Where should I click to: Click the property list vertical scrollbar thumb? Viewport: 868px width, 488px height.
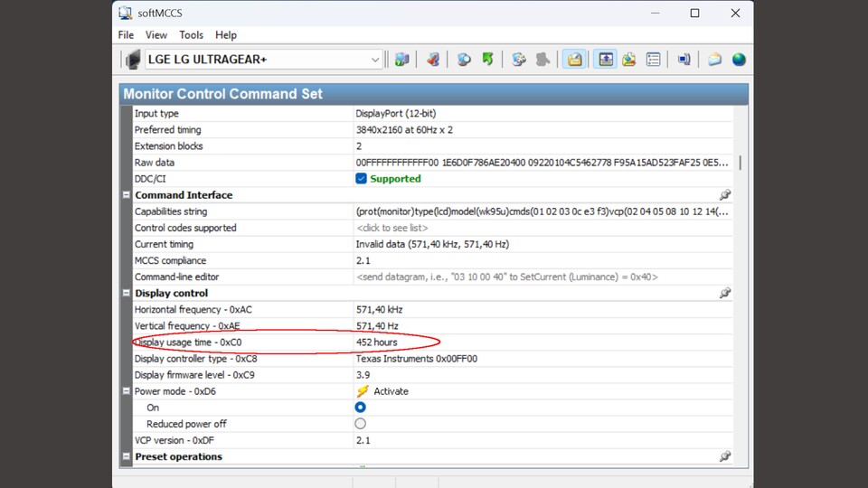[741, 163]
